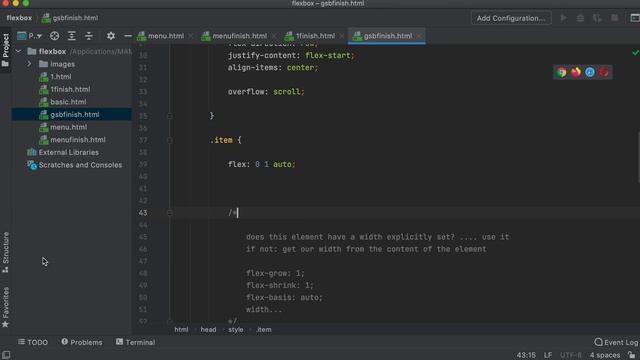Click head in editor breadcrumbs
Image resolution: width=640 pixels, height=360 pixels.
(208, 330)
